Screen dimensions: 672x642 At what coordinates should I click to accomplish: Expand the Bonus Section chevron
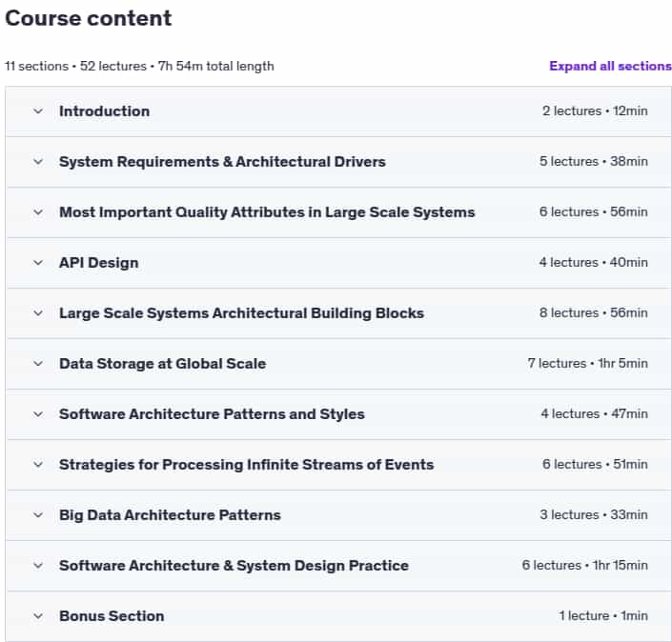click(38, 616)
